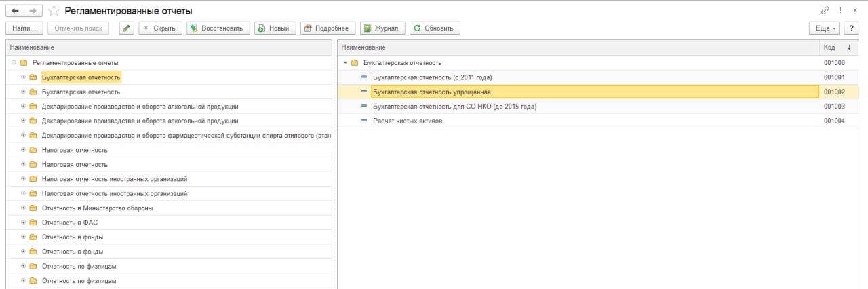Open the Еще dropdown menu
Viewport: 868px width, 289px height.
pyautogui.click(x=824, y=28)
